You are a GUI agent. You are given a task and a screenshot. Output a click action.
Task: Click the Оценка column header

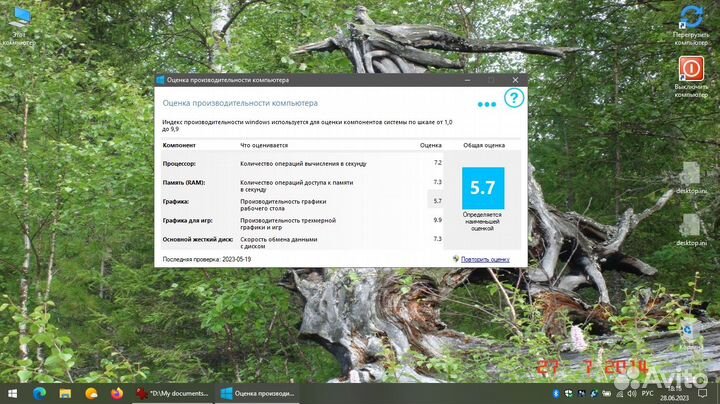[431, 145]
